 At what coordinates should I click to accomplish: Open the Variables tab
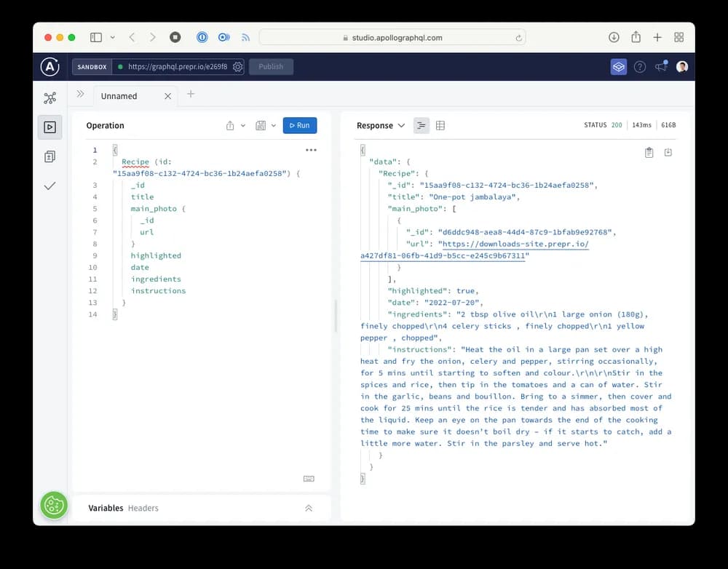coord(106,508)
